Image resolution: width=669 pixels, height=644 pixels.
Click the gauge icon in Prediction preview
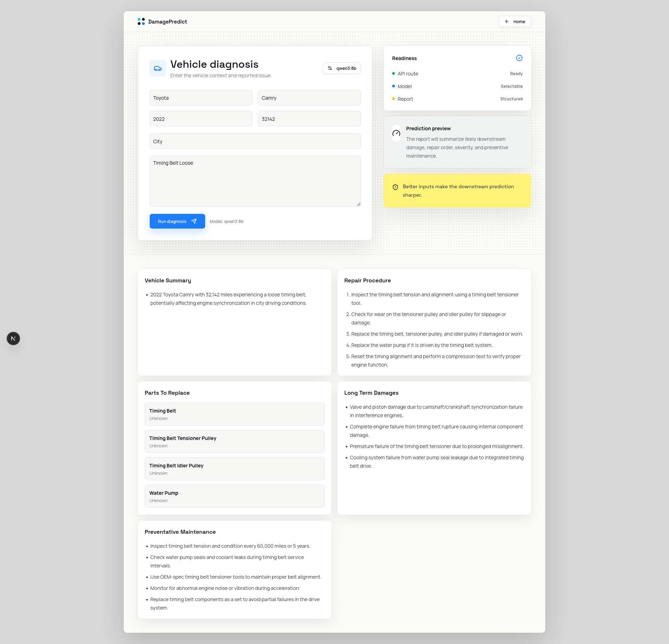tap(396, 133)
